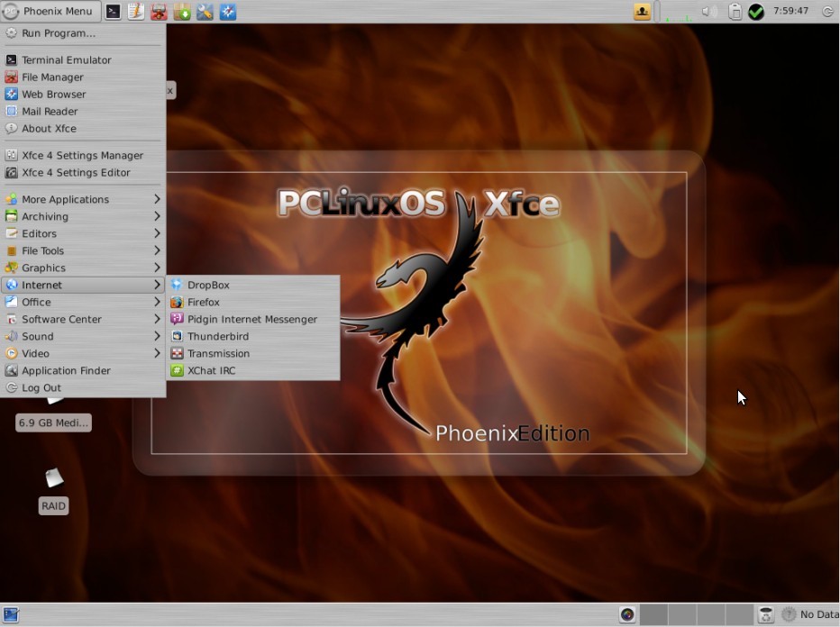840x627 pixels.
Task: Click the Thunderbird icon in submenu
Action: [177, 336]
